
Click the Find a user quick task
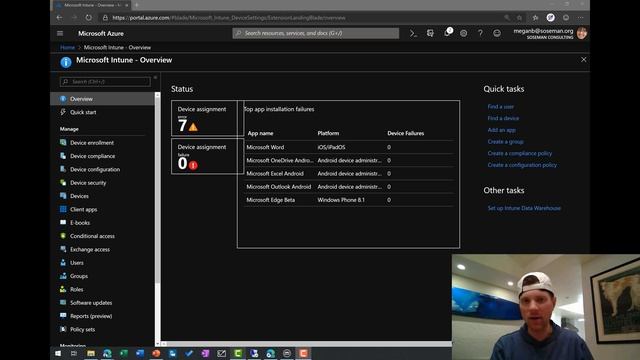coord(500,107)
